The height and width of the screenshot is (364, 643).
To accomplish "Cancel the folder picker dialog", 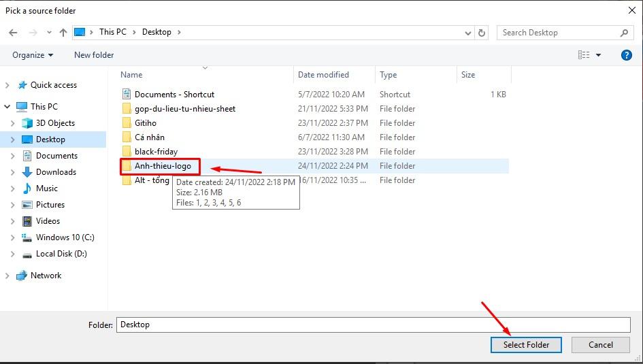I will [601, 345].
